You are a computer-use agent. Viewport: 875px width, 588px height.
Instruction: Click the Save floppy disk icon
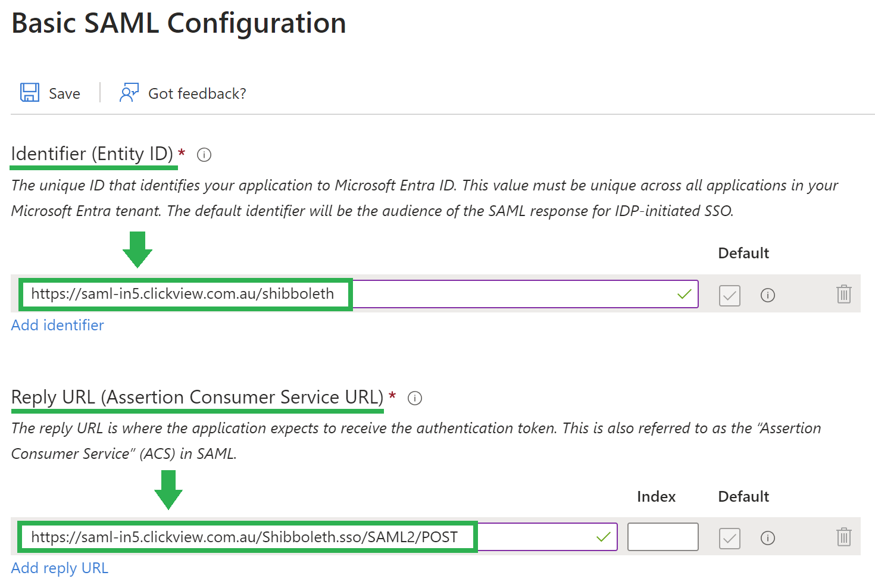[30, 93]
